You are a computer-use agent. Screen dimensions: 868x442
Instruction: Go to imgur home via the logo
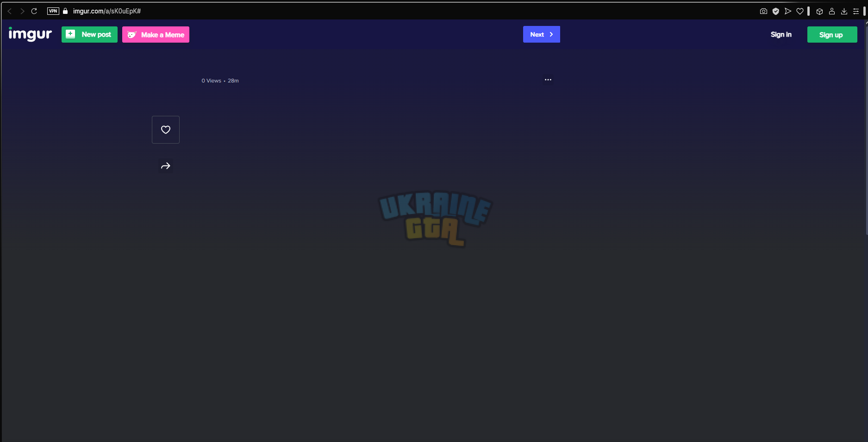pyautogui.click(x=30, y=34)
